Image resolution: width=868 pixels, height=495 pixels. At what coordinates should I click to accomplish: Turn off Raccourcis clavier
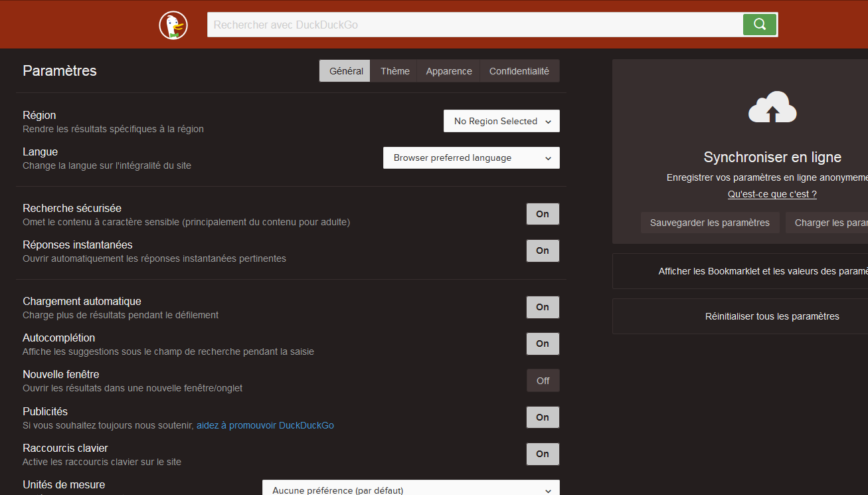tap(543, 454)
